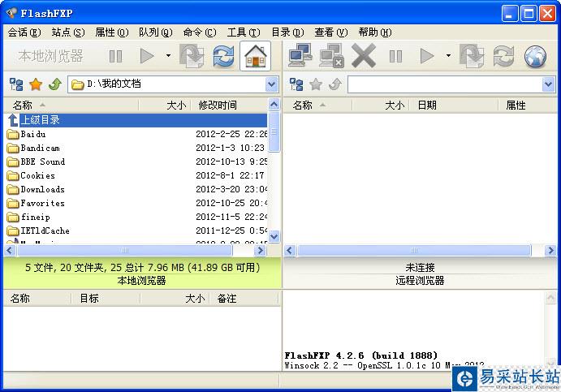This screenshot has width=561, height=392.
Task: Click the remote pane transfer queue icon
Action: [472, 56]
